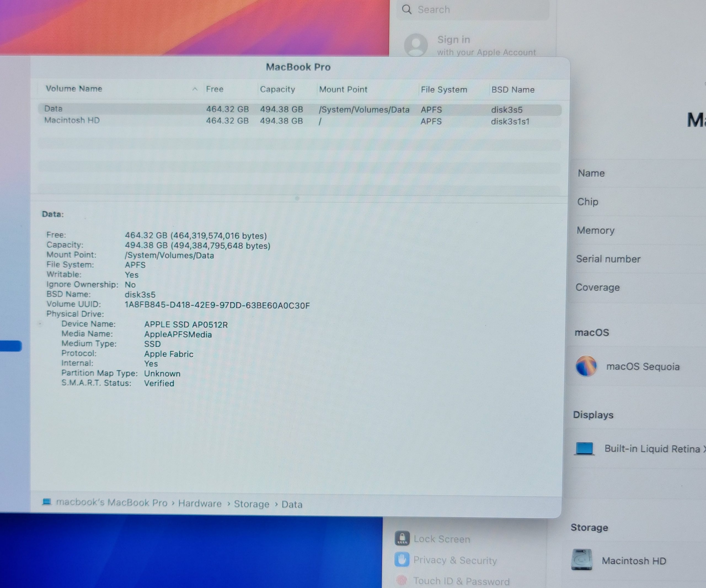Viewport: 706px width, 588px height.
Task: Click the Macintosh HD drive icon
Action: [582, 560]
